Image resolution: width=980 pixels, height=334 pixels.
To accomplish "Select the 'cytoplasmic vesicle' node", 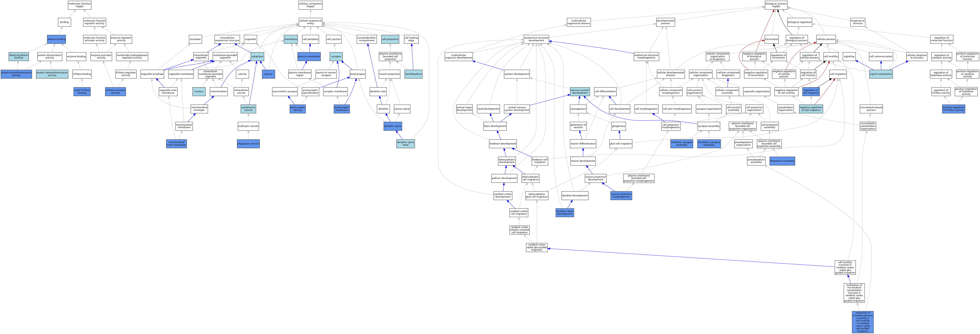I will pyautogui.click(x=248, y=109).
